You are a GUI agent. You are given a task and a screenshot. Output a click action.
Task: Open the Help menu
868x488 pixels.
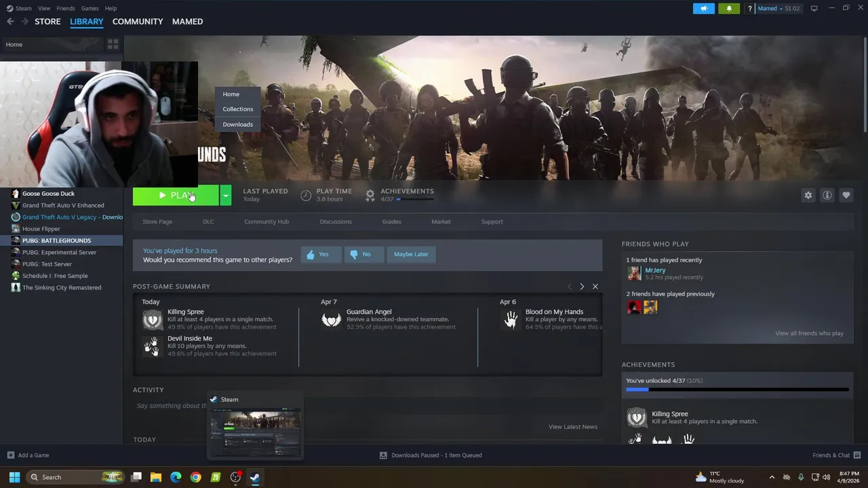pyautogui.click(x=111, y=8)
